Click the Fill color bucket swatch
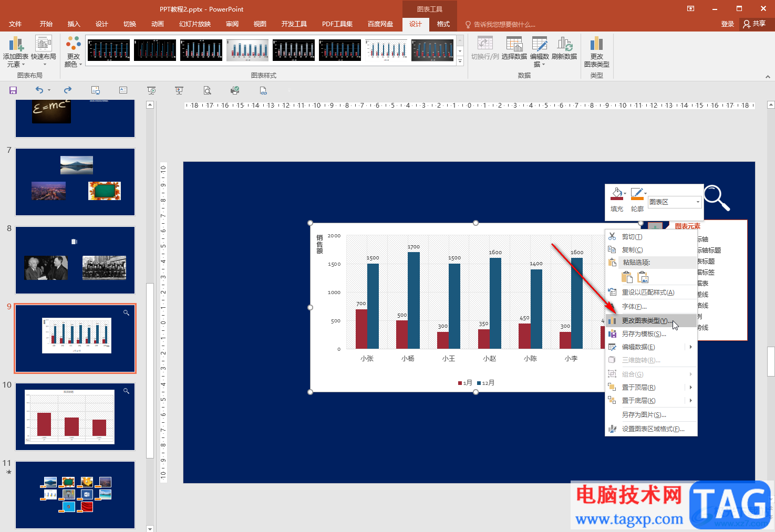The height and width of the screenshot is (532, 775). [617, 194]
